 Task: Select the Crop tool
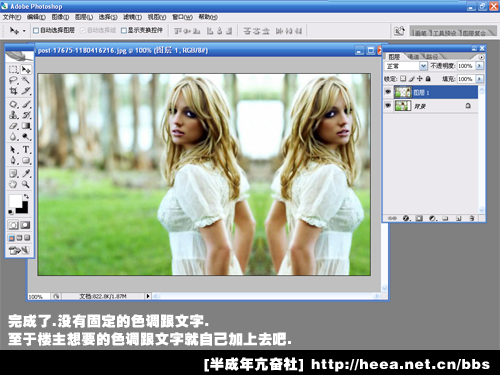(x=13, y=91)
